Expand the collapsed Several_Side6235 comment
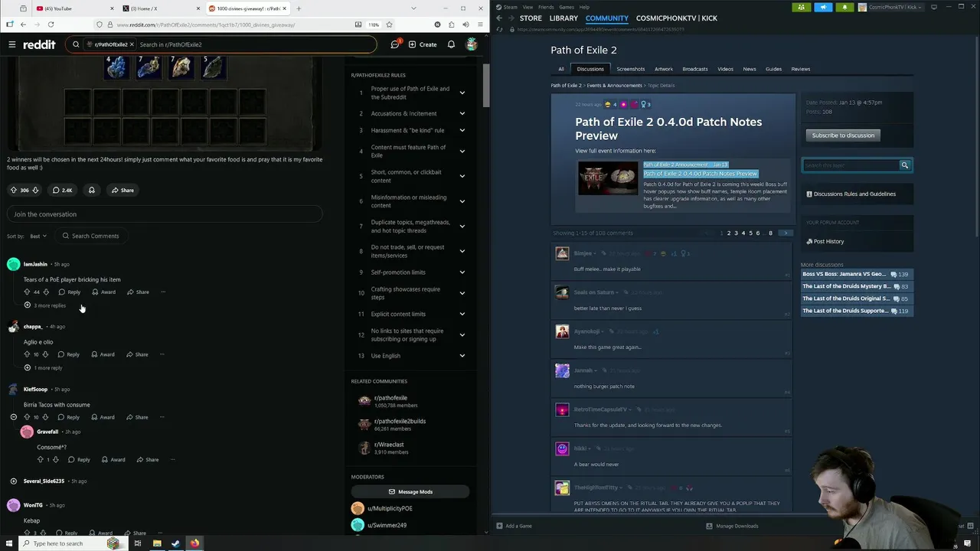Screen dimensions: 980x551 tap(13, 481)
